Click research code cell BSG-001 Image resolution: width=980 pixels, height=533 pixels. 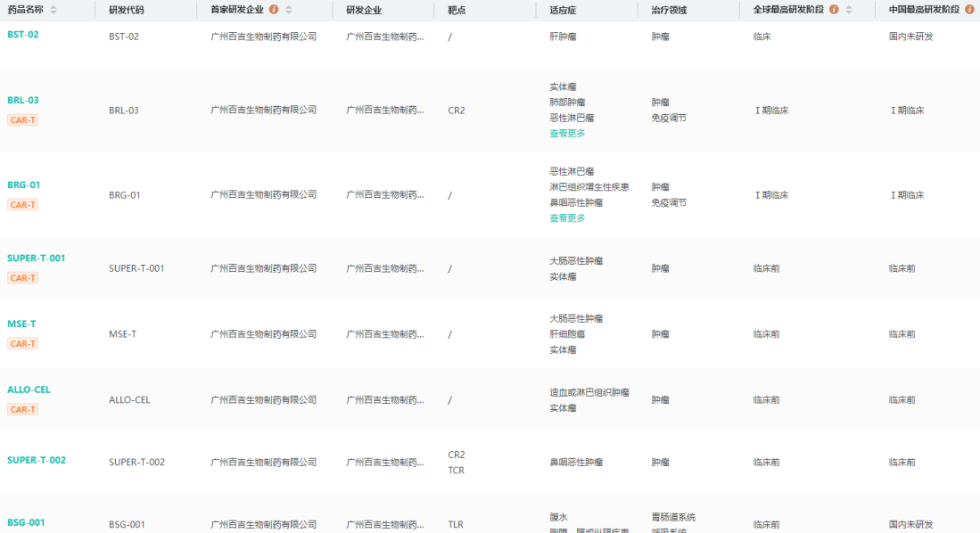pyautogui.click(x=127, y=525)
